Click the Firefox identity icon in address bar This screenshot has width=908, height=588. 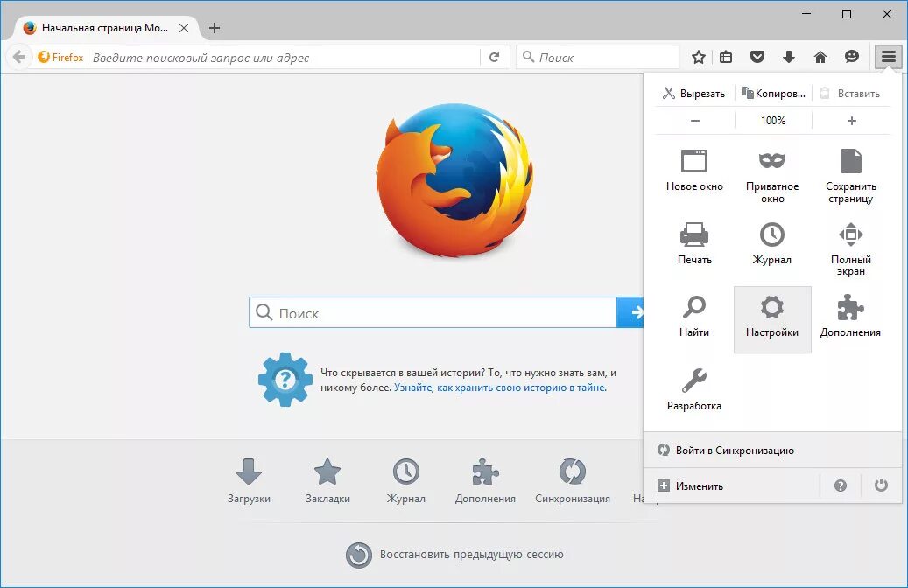(60, 57)
